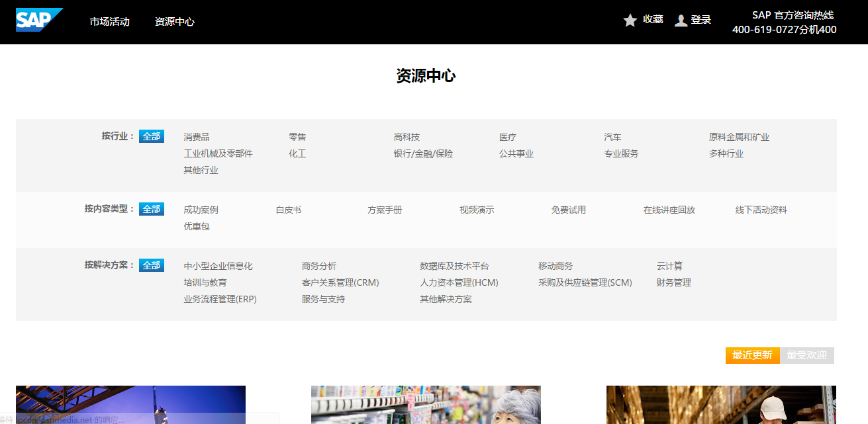868x424 pixels.
Task: Open the 市场活动 menu
Action: pos(110,22)
